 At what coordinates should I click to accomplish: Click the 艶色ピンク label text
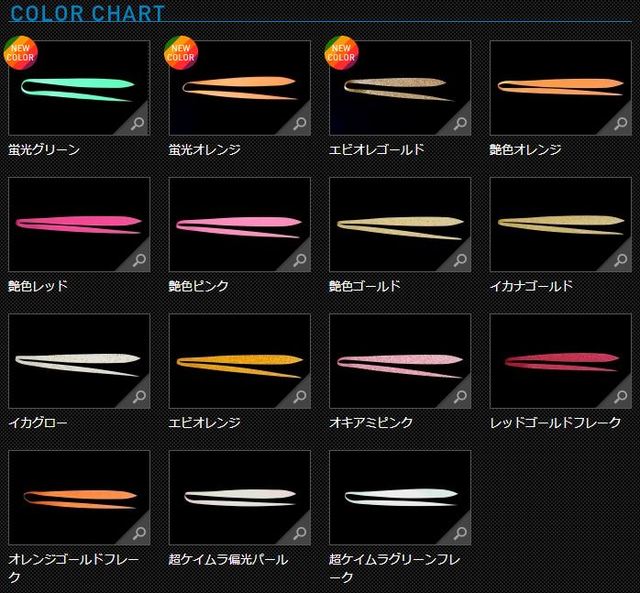pos(198,286)
